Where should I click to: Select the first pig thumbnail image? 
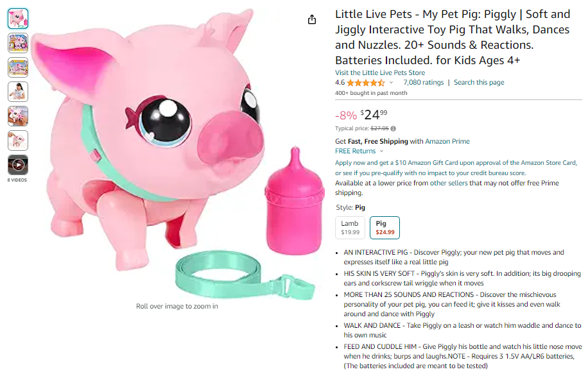pos(18,19)
